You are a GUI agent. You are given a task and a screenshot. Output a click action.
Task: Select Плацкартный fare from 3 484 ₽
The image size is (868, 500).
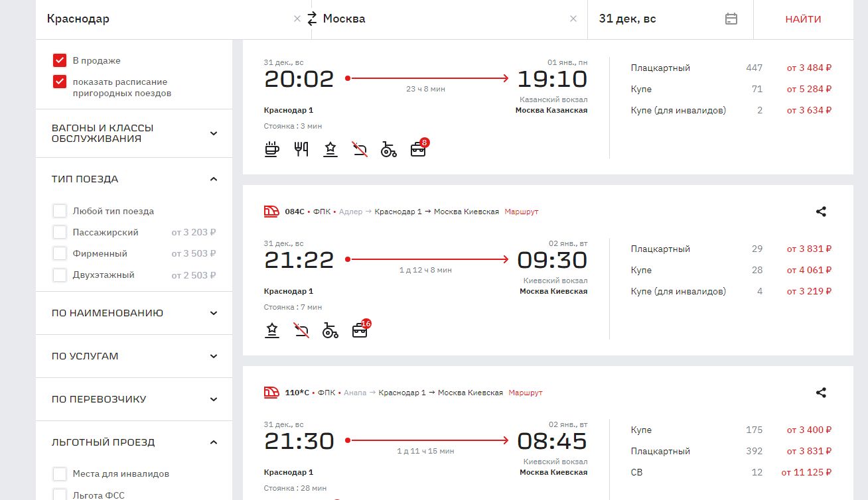tap(809, 68)
